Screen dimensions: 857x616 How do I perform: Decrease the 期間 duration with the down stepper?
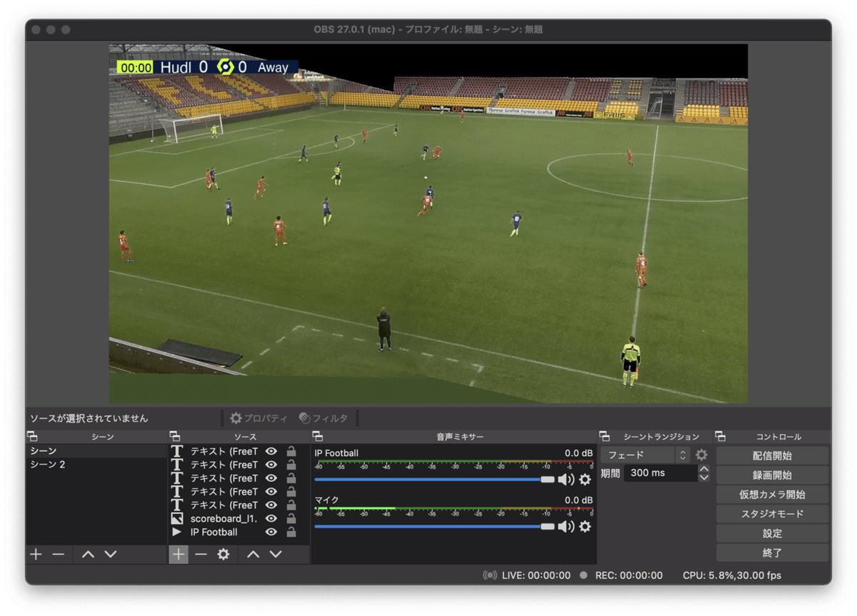(x=704, y=477)
